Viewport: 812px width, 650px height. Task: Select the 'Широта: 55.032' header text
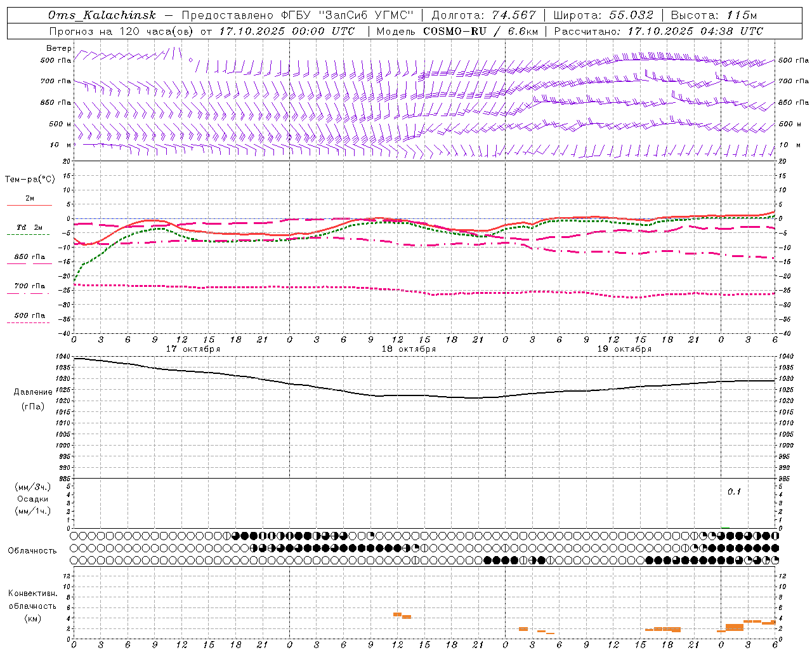(603, 15)
